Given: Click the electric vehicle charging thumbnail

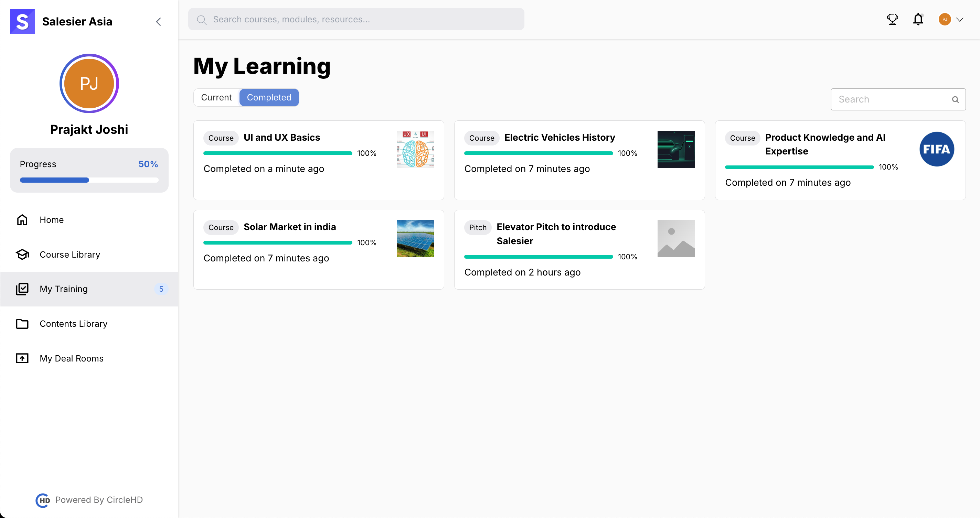Looking at the screenshot, I should pyautogui.click(x=676, y=149).
